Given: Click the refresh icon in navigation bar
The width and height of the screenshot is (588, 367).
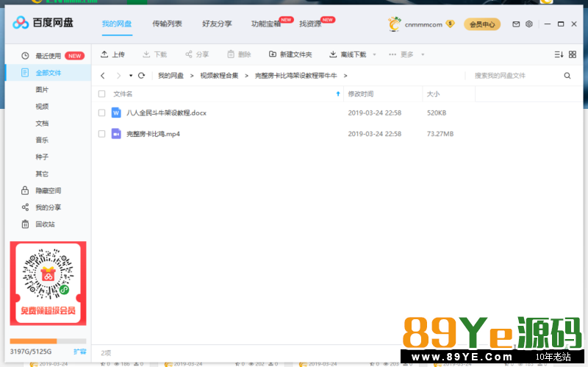Looking at the screenshot, I should click(141, 76).
